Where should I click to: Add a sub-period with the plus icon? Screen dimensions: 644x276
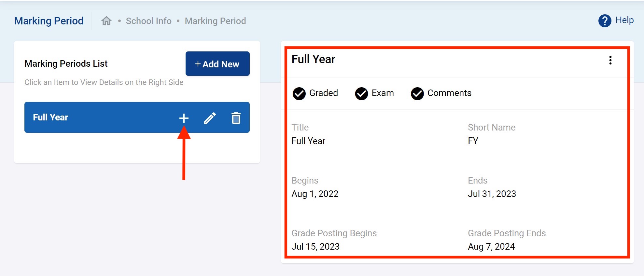(184, 118)
